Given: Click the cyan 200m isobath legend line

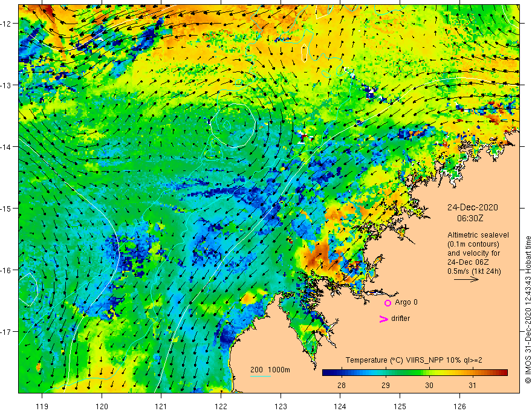Looking at the screenshot, I should click(x=261, y=377).
